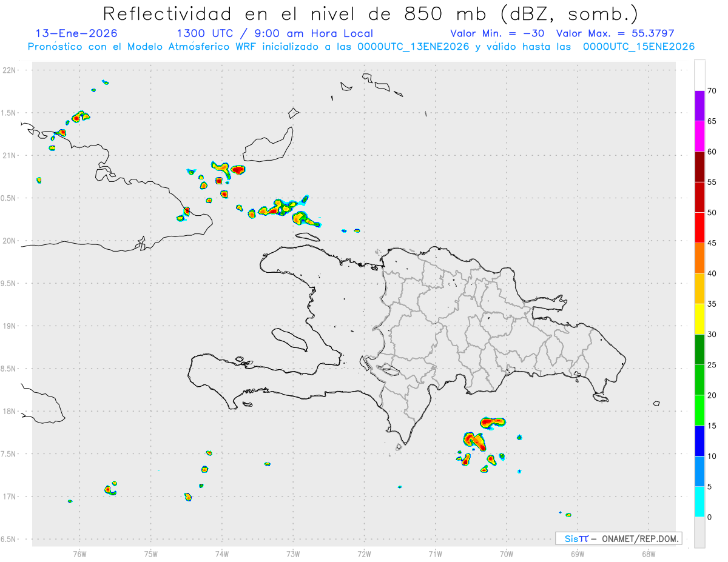Click the legend value "15"
Viewport: 728px width, 562px height.
pos(712,426)
